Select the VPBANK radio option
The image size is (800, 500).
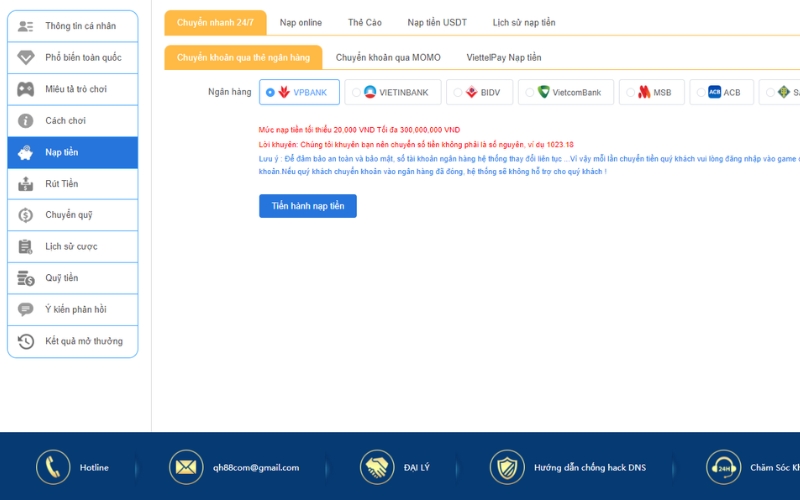point(270,93)
